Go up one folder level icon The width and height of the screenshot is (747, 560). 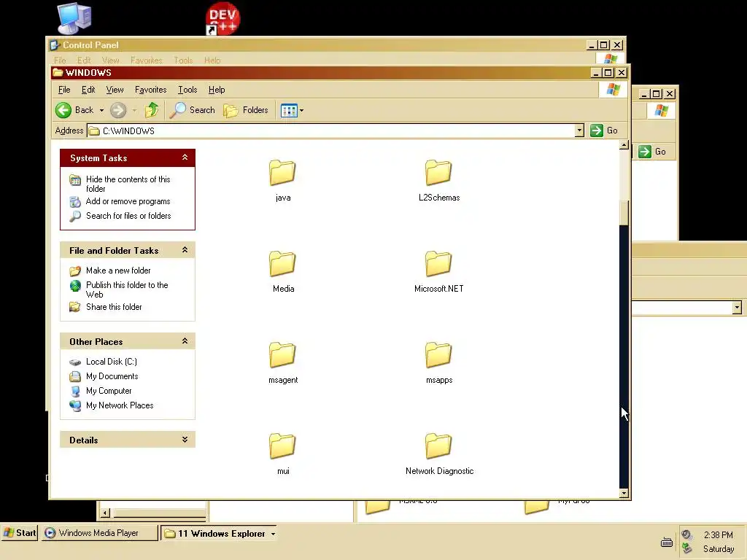(152, 110)
